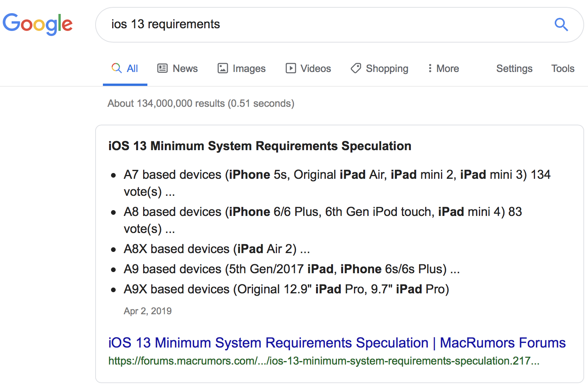Image resolution: width=588 pixels, height=387 pixels.
Task: Click the 'A7 based devices' bullet
Action: (337, 183)
